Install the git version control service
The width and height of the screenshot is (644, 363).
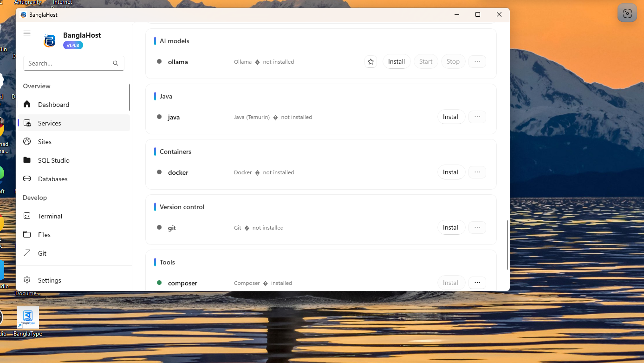451,227
